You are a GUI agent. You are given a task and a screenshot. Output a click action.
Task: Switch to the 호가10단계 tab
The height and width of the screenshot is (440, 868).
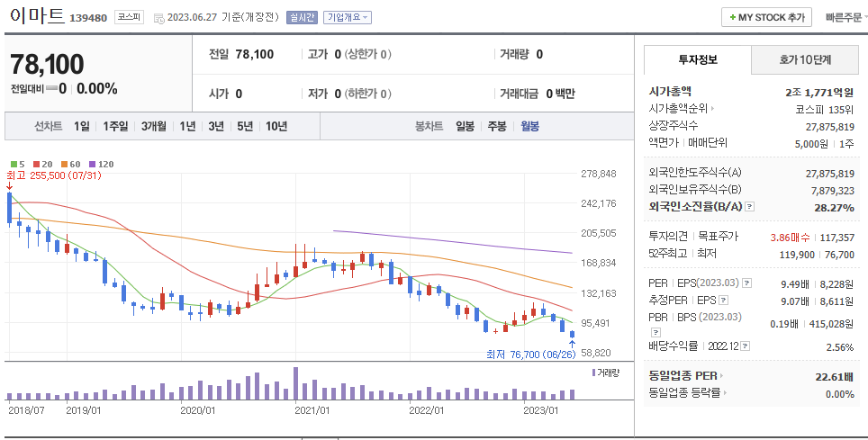click(x=805, y=59)
